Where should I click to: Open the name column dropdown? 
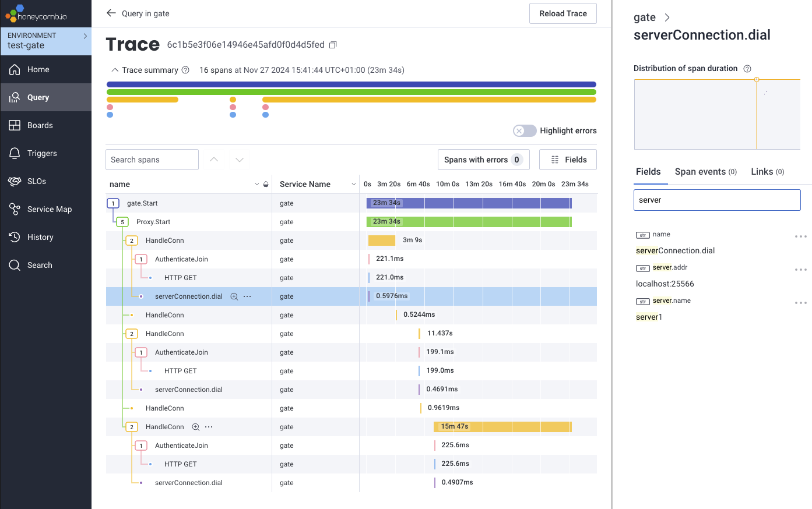(257, 184)
